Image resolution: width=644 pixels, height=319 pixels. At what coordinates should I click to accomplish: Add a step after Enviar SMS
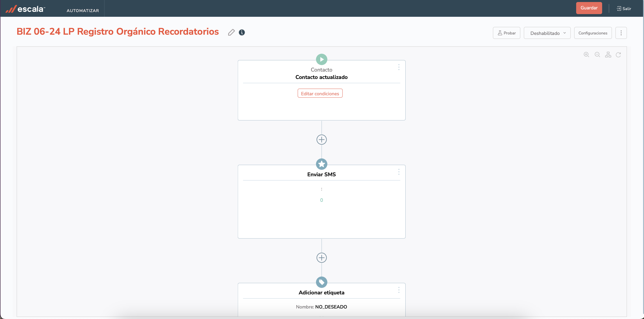pos(322,258)
